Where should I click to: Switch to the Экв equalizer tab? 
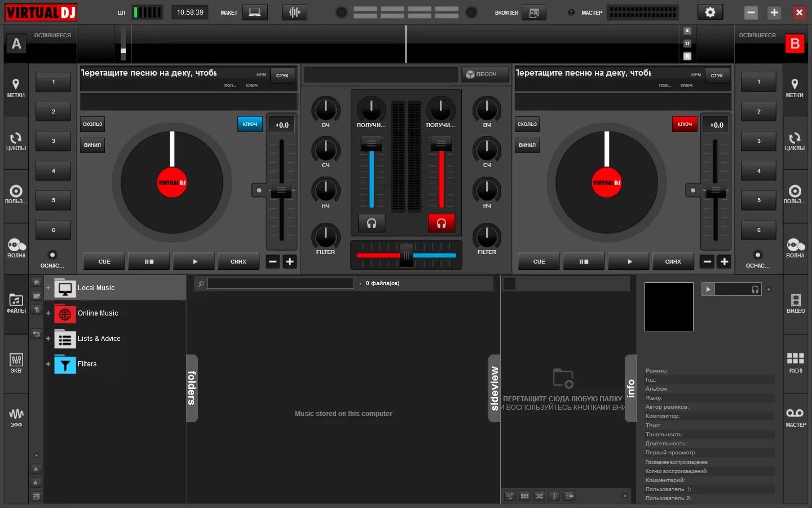pos(16,363)
